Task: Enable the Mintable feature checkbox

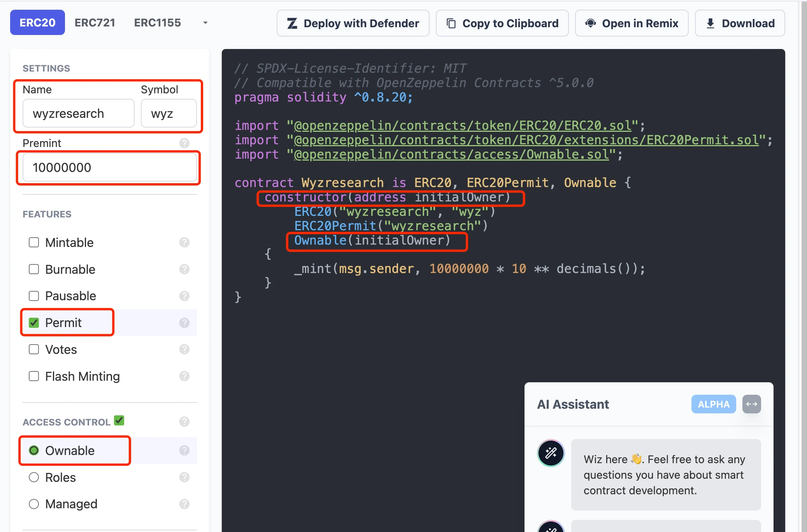Action: (34, 242)
